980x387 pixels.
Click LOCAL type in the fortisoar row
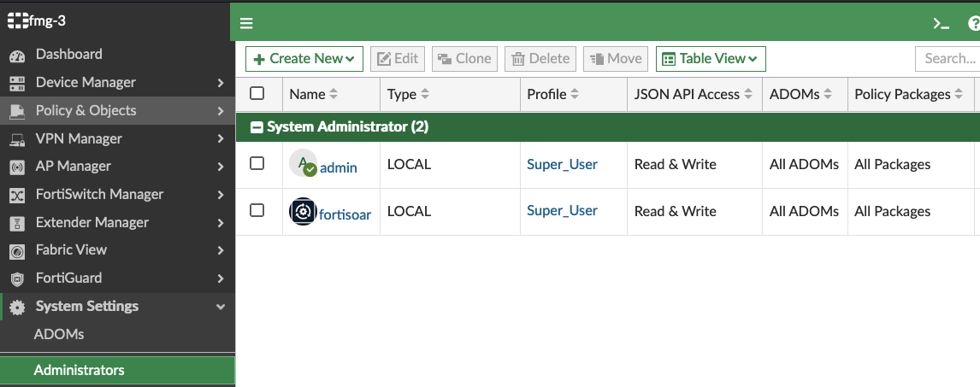pyautogui.click(x=410, y=211)
